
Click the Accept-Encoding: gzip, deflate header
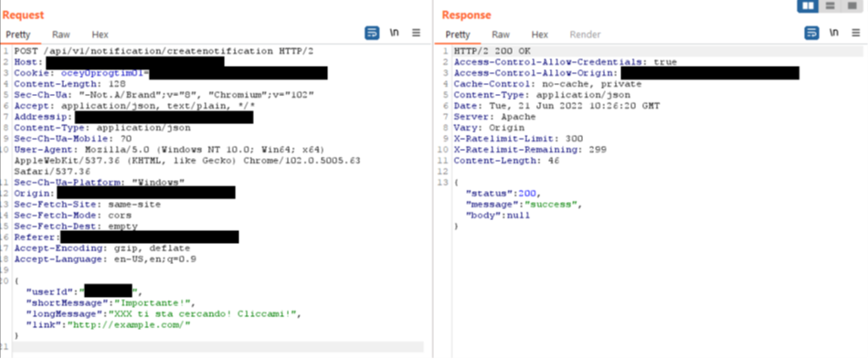[x=101, y=248]
